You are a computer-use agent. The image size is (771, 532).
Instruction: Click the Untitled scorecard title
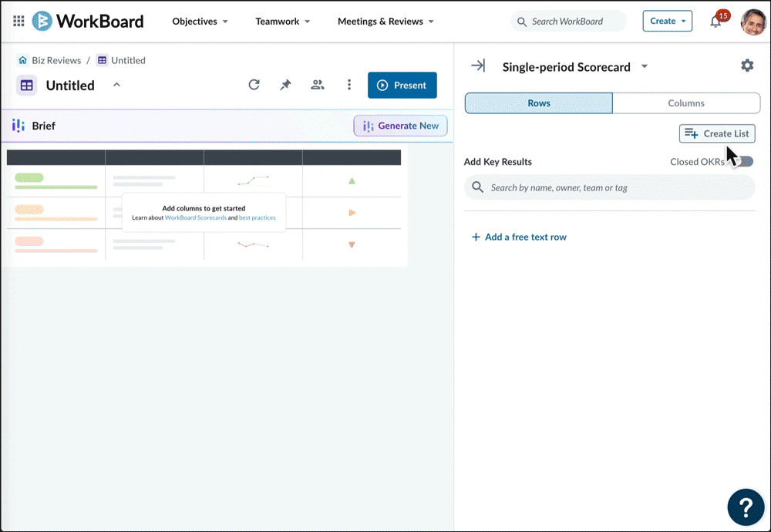point(70,85)
